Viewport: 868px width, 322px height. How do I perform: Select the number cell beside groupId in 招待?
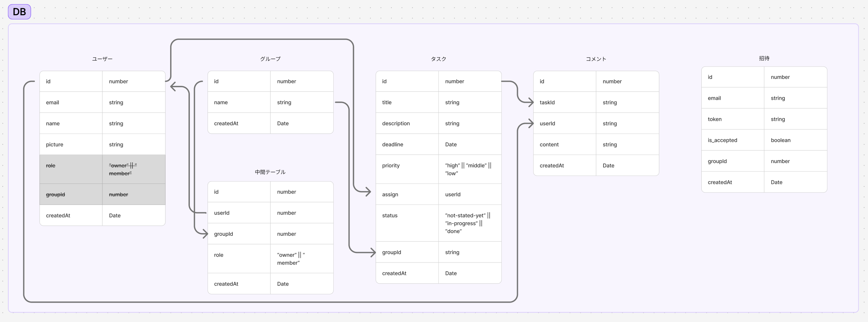[x=796, y=161]
